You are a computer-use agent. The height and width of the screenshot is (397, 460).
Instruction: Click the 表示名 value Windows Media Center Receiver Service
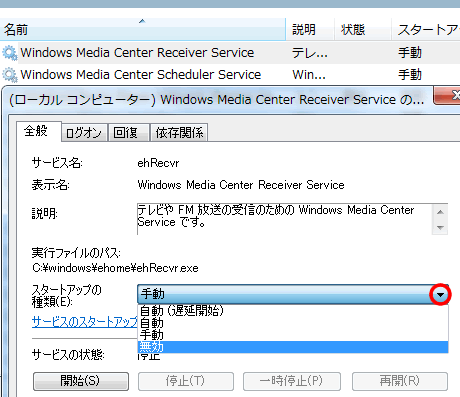point(241,185)
